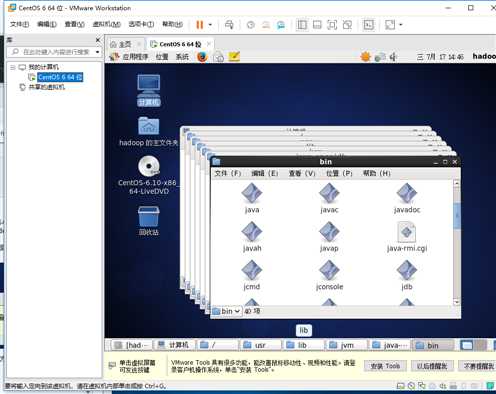This screenshot has width=496, height=394.
Task: Open 帮助 (H) menu in bin window
Action: point(376,173)
